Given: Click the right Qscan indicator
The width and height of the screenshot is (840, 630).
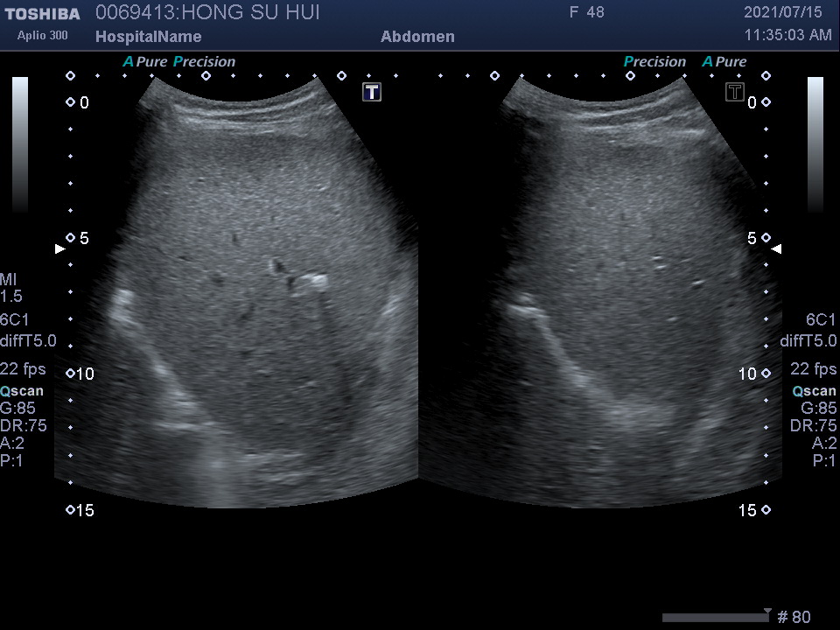Looking at the screenshot, I should 814,391.
